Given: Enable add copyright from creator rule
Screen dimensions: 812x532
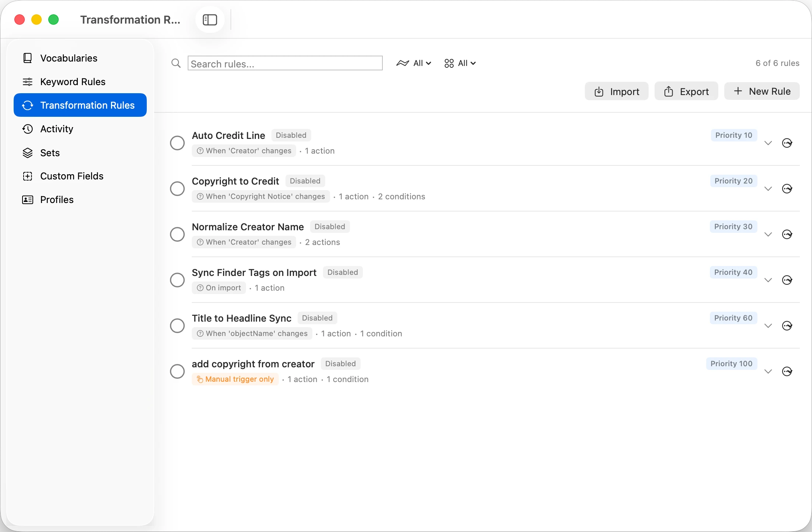Looking at the screenshot, I should pyautogui.click(x=177, y=371).
